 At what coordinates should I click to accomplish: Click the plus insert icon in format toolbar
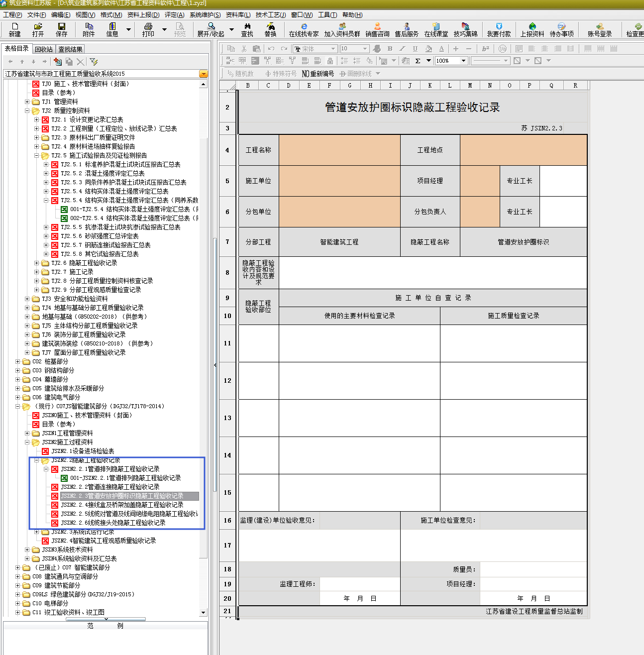455,48
